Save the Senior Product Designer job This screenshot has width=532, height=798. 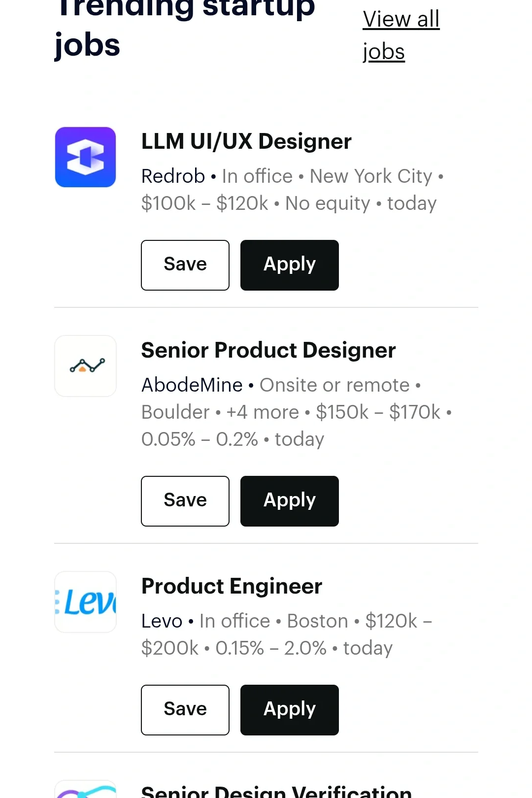(185, 501)
